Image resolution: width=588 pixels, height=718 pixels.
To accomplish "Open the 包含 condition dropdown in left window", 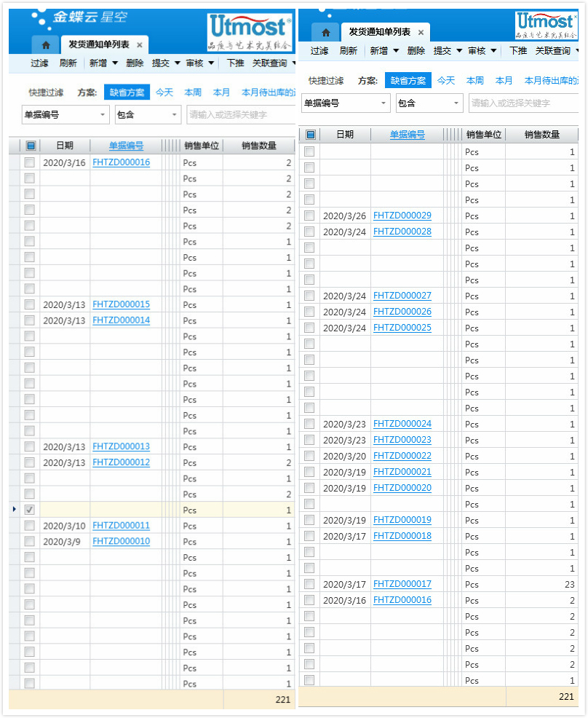I will click(x=175, y=115).
